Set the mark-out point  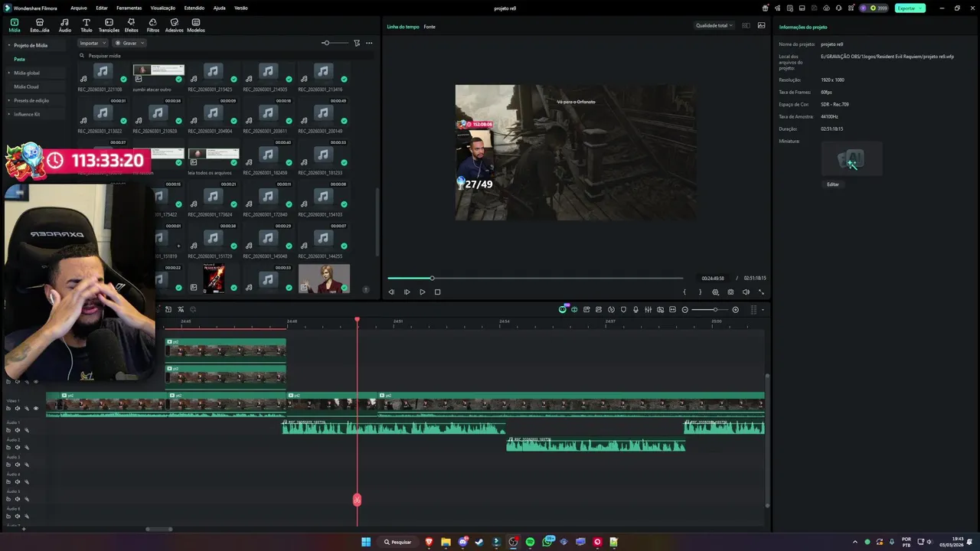click(x=700, y=292)
